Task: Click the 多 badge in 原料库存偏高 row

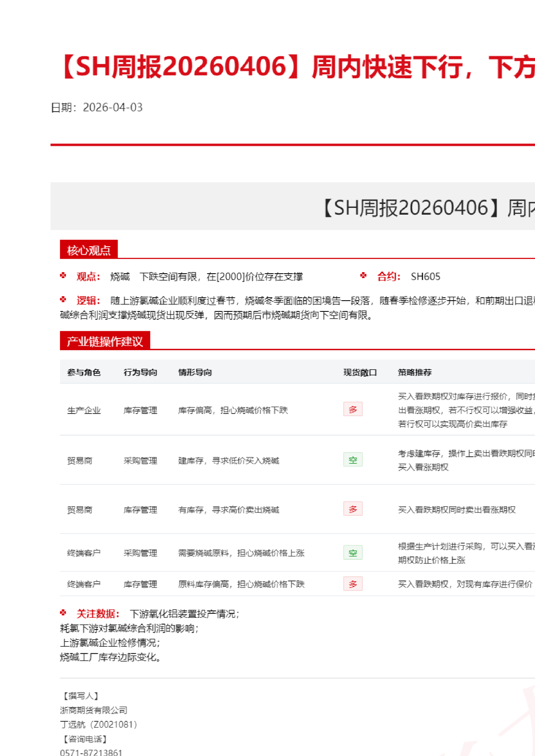Action: (353, 584)
